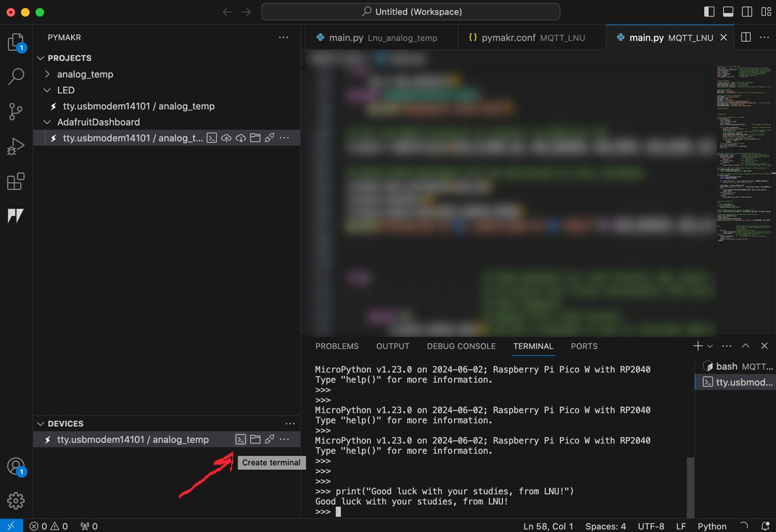Viewport: 776px width, 532px height.
Task: Open Devices section more actions menu
Action: pos(290,424)
